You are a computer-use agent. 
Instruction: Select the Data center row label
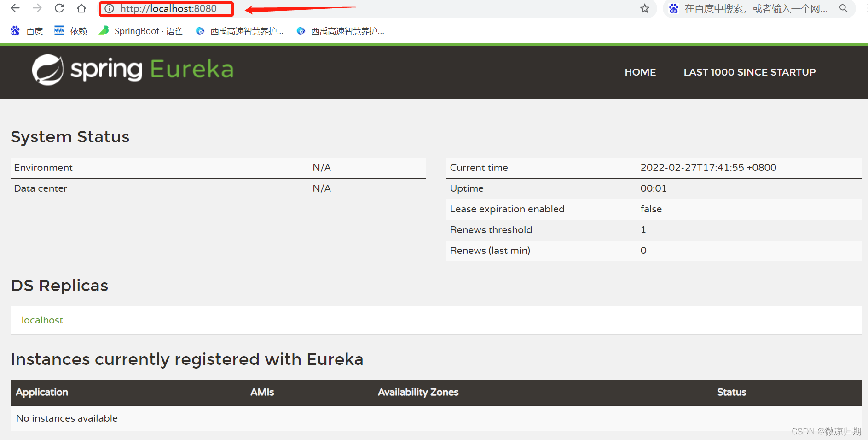[41, 188]
